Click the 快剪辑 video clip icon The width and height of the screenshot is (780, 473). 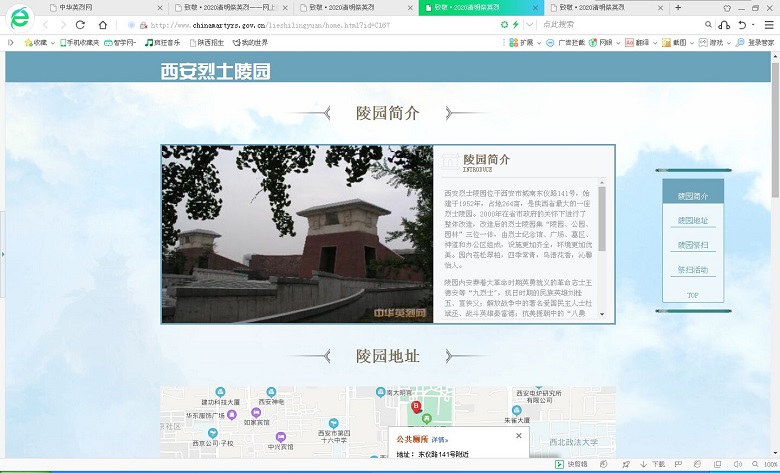coord(573,464)
